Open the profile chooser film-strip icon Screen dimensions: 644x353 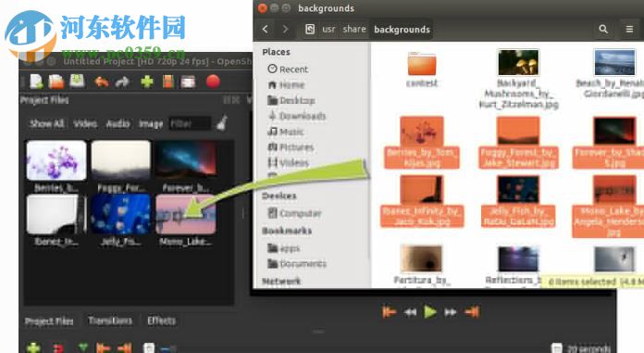coord(168,82)
